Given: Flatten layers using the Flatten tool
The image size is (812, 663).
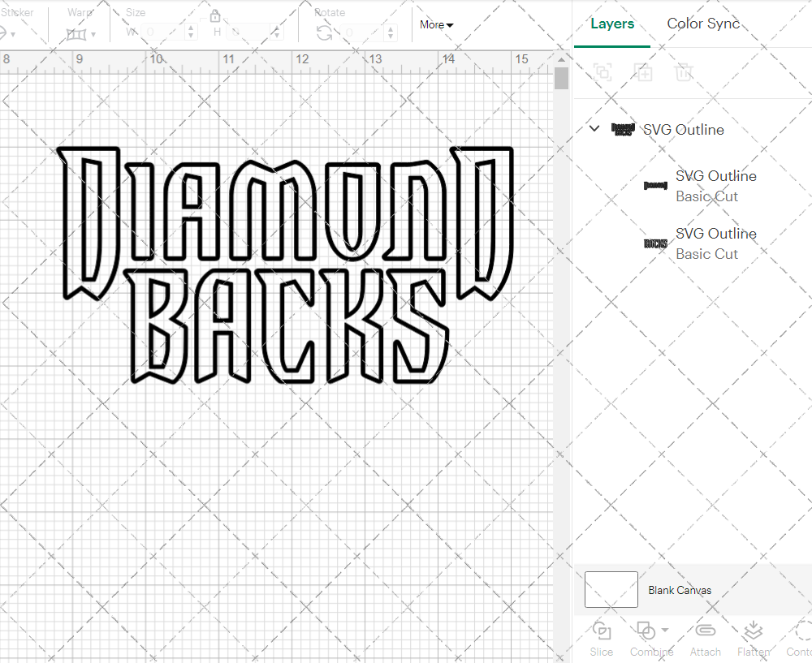Looking at the screenshot, I should pyautogui.click(x=753, y=638).
